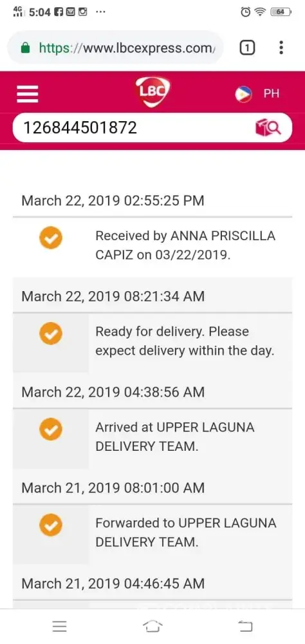Open the Android recent apps menu button
305x644 pixels.
(x=60, y=627)
